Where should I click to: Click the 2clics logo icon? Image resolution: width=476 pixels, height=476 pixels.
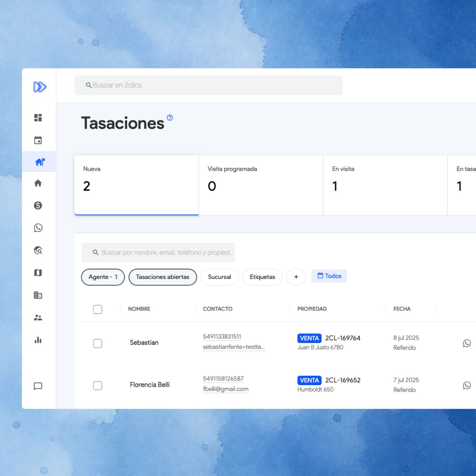tap(40, 87)
